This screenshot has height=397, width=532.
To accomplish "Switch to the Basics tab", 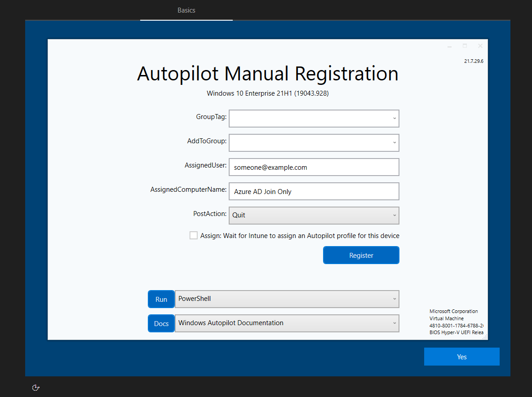I will point(186,10).
